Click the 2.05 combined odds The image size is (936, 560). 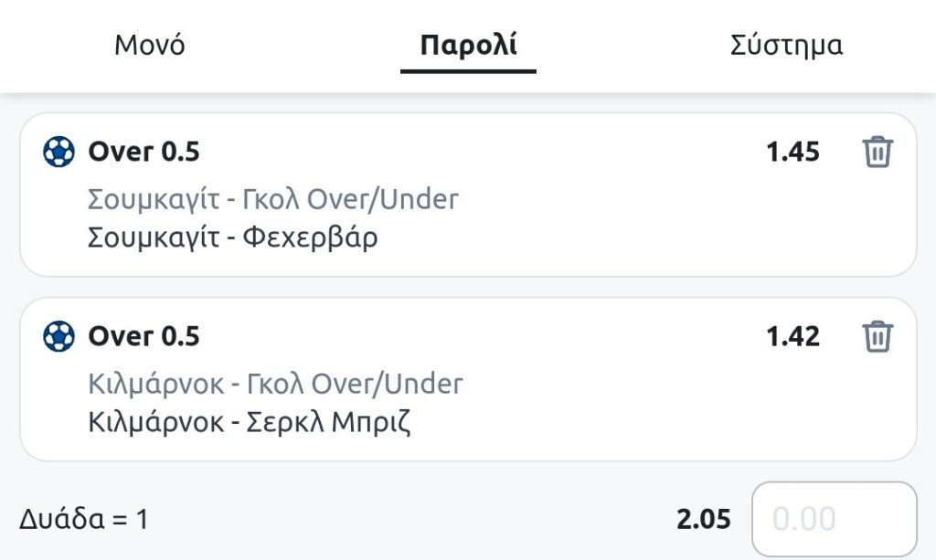(704, 520)
